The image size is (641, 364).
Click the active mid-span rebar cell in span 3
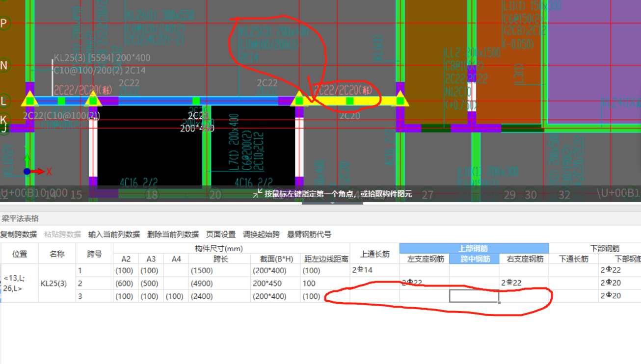(x=475, y=296)
